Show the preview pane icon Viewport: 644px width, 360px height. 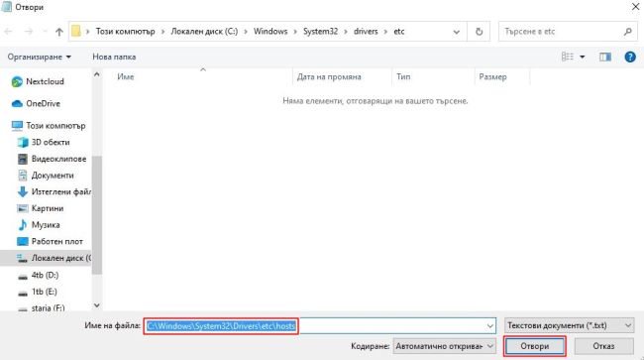(605, 57)
